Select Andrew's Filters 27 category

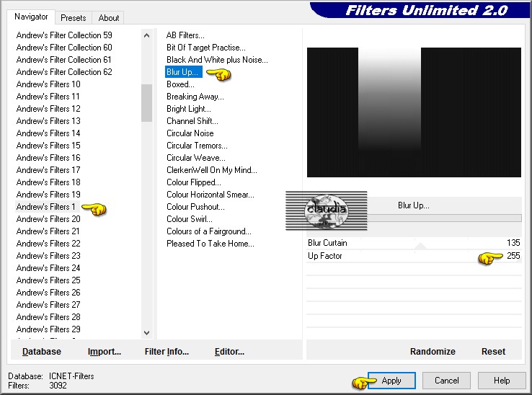48,305
